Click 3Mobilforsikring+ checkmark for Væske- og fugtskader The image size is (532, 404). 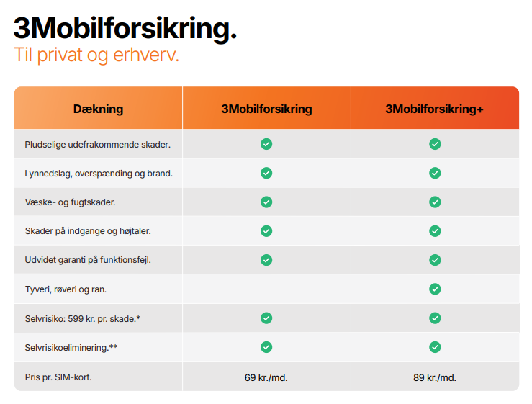coord(435,202)
